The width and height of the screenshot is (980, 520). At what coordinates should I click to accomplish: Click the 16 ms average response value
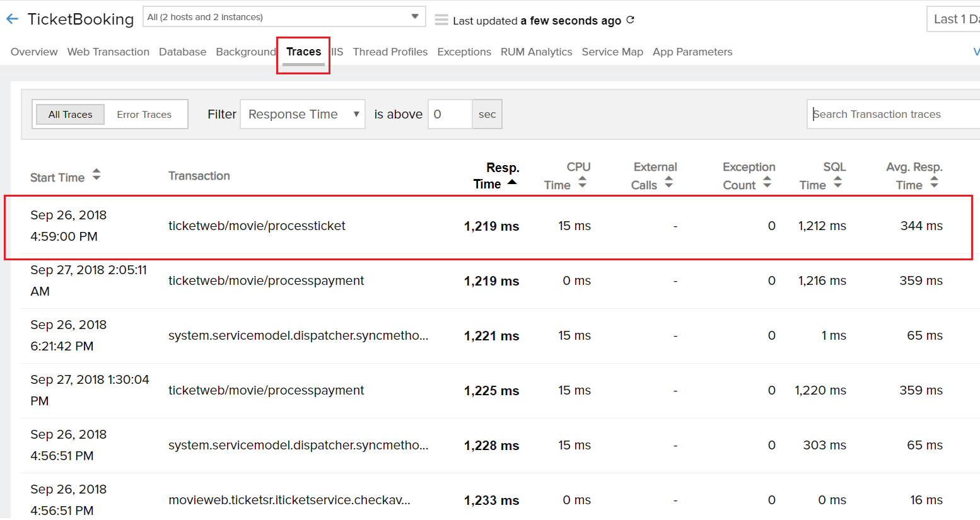point(926,500)
